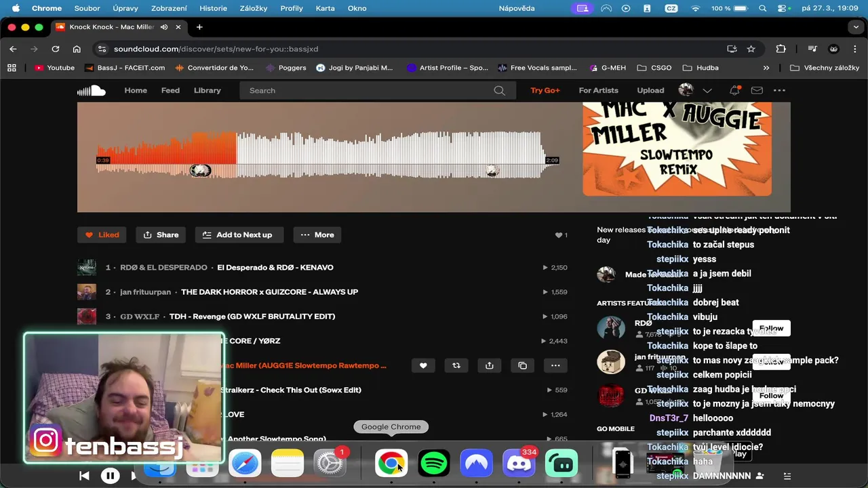Expand the profile avatar dropdown arrow

point(707,90)
